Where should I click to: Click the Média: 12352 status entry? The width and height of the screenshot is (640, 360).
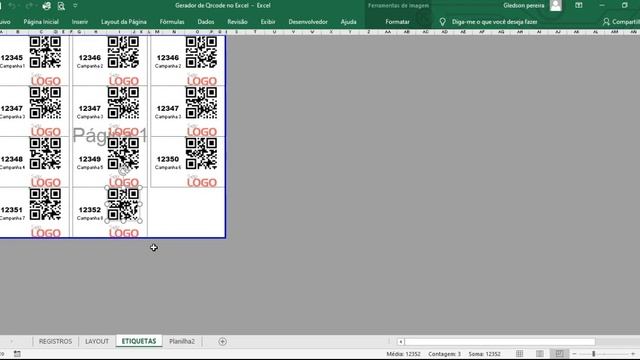pyautogui.click(x=403, y=354)
